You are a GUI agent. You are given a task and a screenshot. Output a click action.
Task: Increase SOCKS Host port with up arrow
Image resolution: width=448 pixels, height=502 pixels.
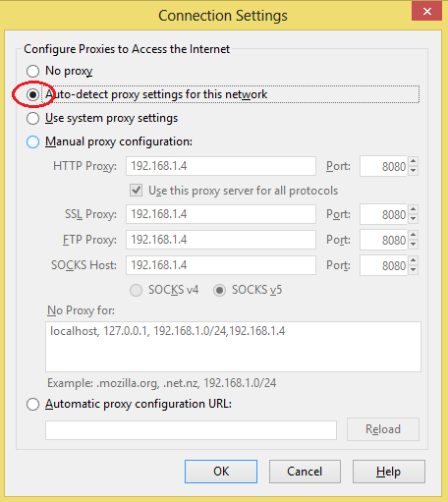pyautogui.click(x=414, y=260)
